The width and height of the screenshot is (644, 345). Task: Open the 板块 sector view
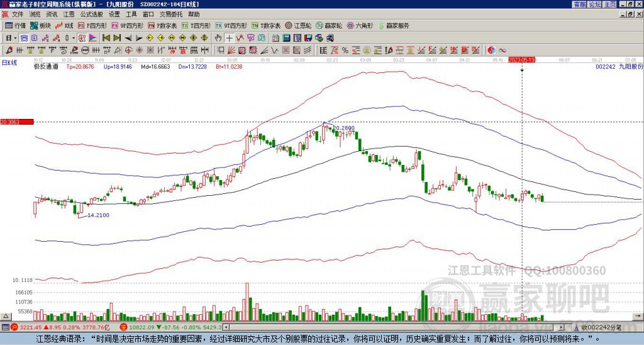(x=40, y=25)
